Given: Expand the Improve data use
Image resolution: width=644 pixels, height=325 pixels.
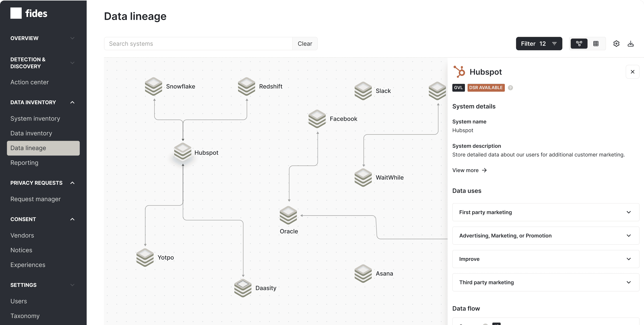Looking at the screenshot, I should 545,259.
